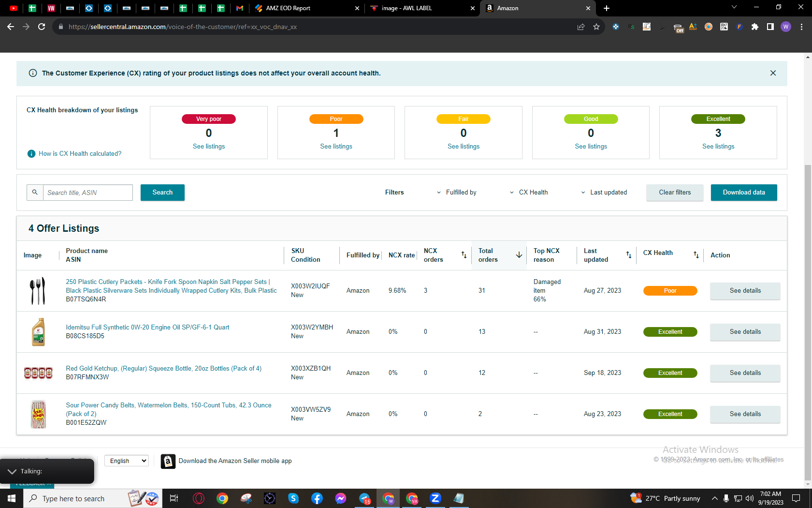The width and height of the screenshot is (812, 508).
Task: Click the browser address bar URL
Action: [183, 27]
